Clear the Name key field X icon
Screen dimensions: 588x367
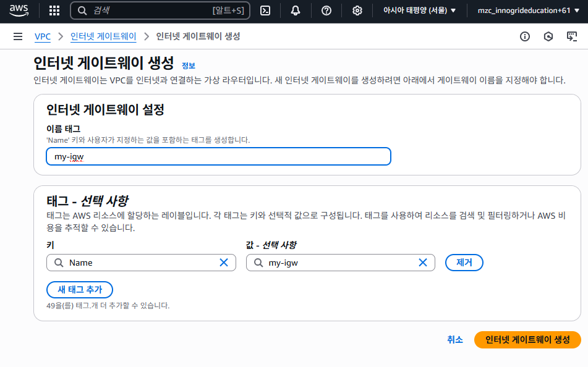(x=224, y=263)
